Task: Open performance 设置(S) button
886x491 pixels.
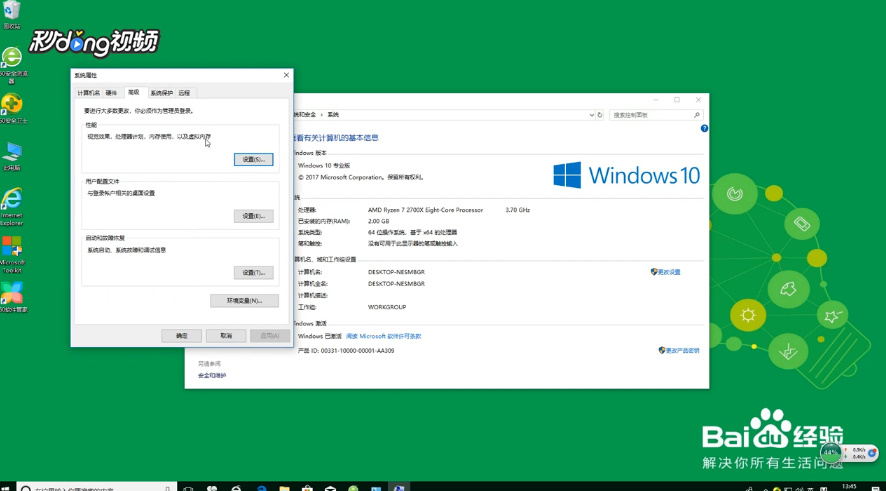Action: (254, 159)
